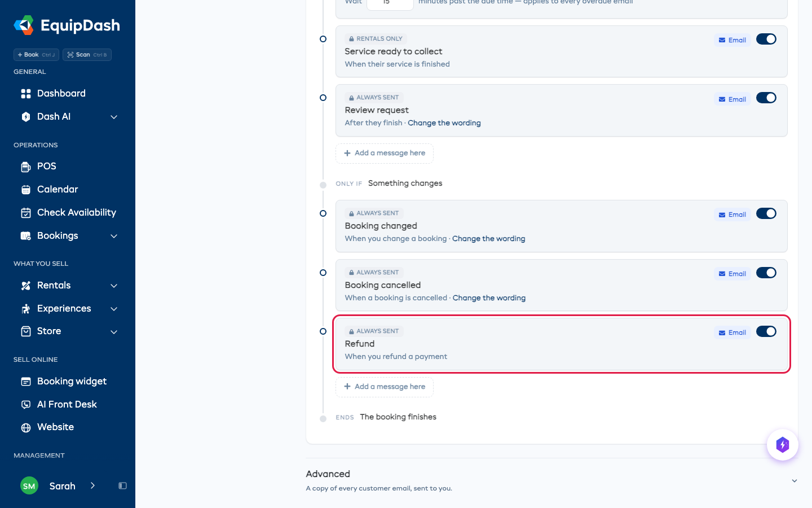Screen dimensions: 812x508
Task: Open the floating lightning assistant button
Action: click(783, 445)
